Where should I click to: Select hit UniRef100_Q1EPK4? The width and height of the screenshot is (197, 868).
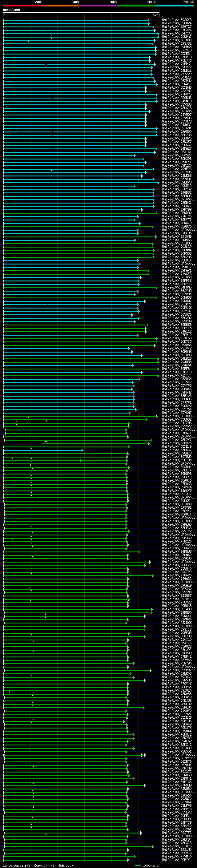(177, 64)
